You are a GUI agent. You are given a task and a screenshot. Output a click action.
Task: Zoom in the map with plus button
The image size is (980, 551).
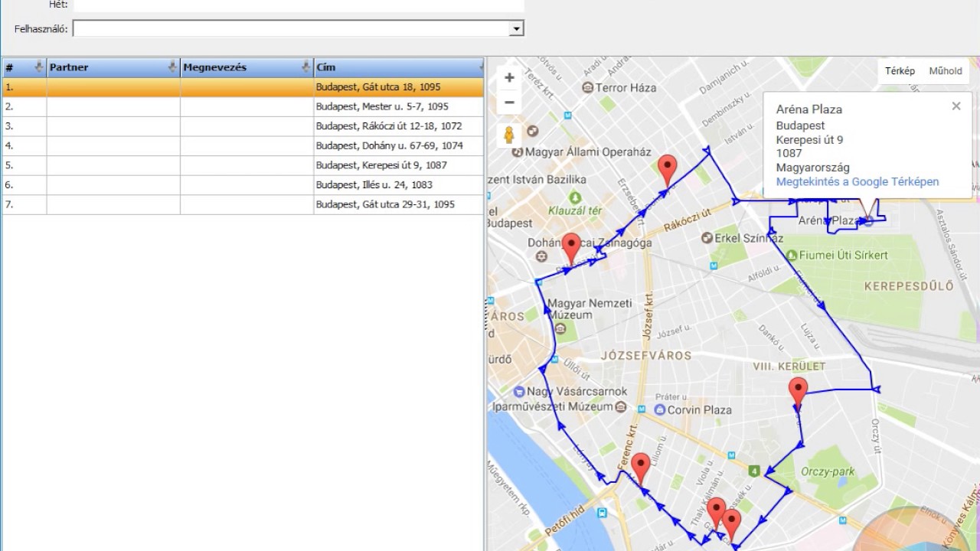coord(509,77)
